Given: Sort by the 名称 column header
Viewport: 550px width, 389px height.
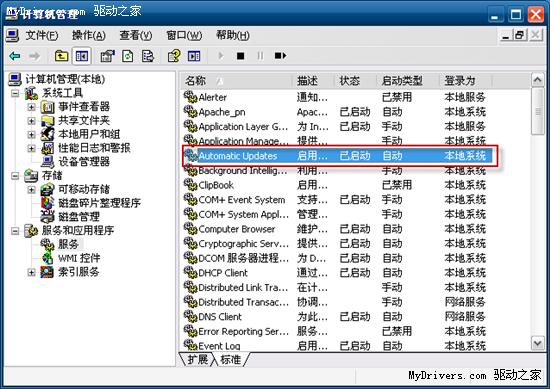Looking at the screenshot, I should (x=236, y=81).
